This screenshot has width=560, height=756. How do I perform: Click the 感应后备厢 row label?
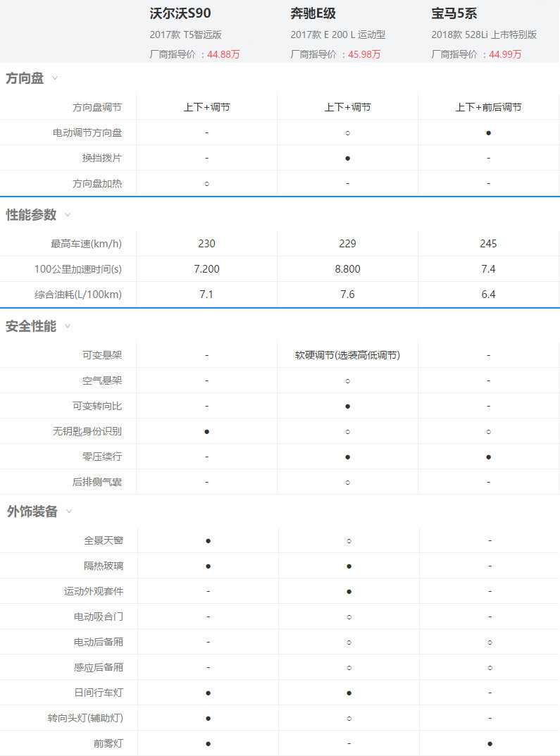pyautogui.click(x=99, y=667)
